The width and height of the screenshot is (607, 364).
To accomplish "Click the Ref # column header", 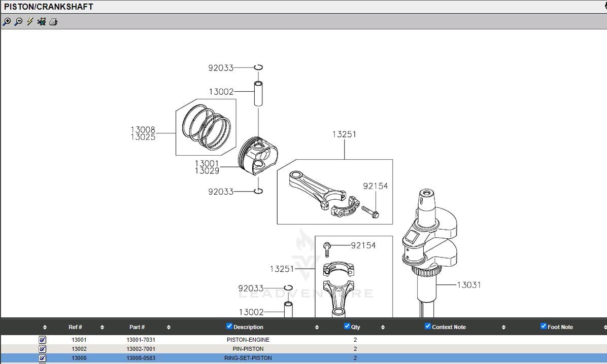I will 75,327.
